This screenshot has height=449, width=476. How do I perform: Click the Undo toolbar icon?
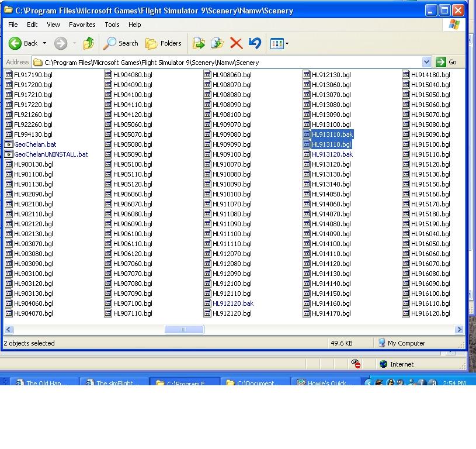pyautogui.click(x=255, y=43)
